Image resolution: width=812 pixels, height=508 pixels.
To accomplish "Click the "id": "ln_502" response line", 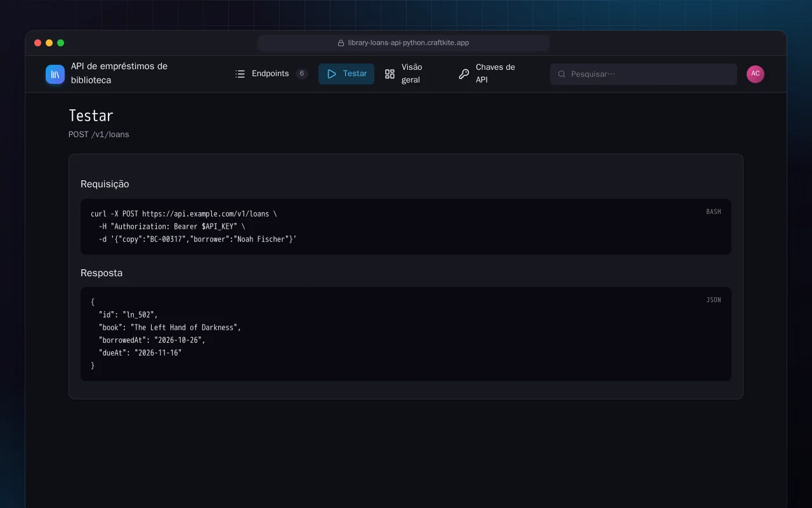I will coord(128,315).
